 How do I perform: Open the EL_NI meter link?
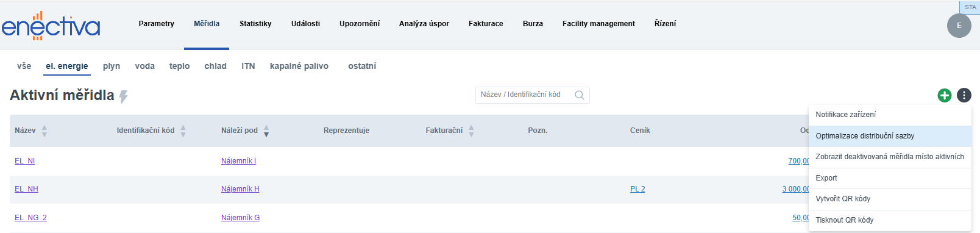coord(25,161)
